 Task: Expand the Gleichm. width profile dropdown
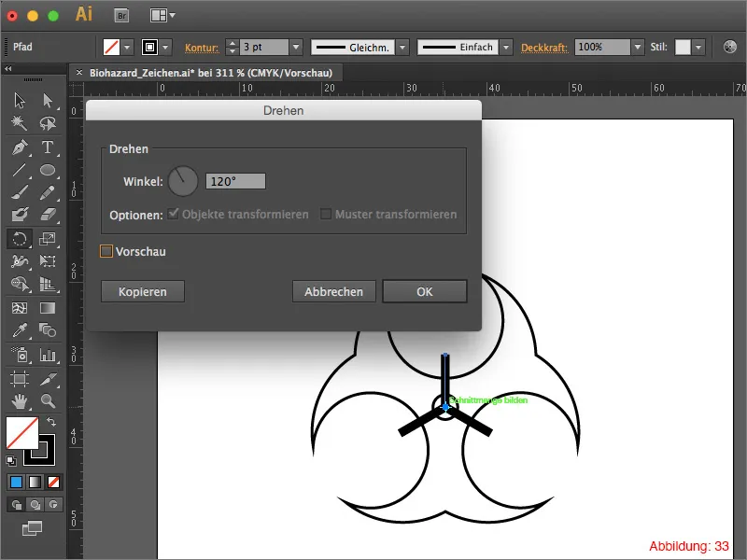402,48
